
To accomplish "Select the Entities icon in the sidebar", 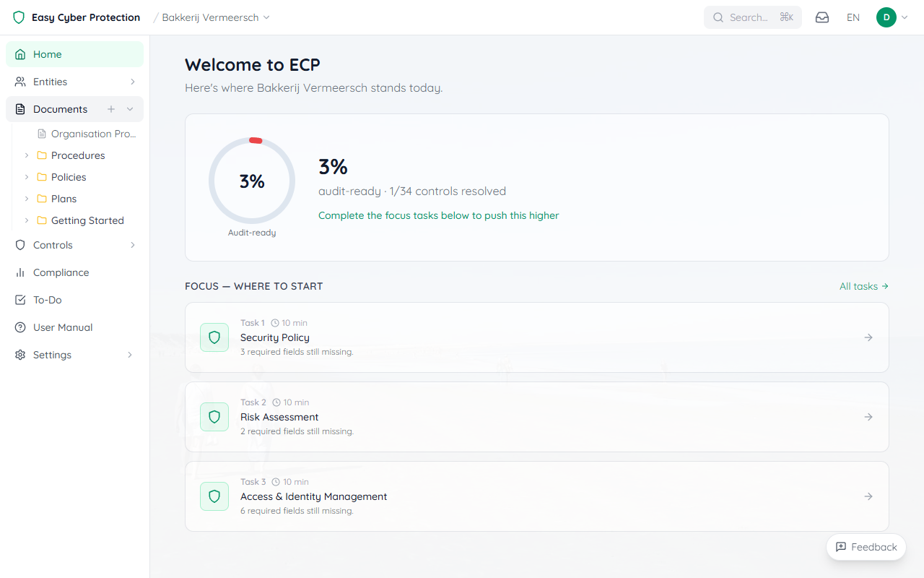I will coord(19,81).
